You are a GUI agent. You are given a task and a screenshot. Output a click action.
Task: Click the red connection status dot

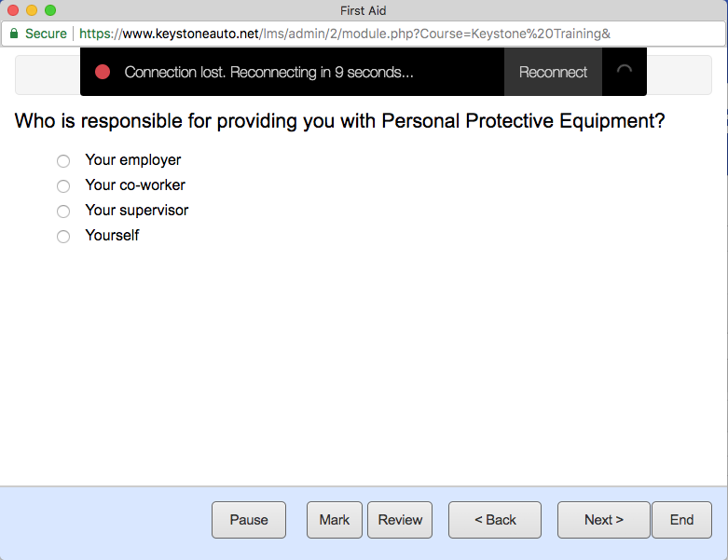(x=103, y=72)
